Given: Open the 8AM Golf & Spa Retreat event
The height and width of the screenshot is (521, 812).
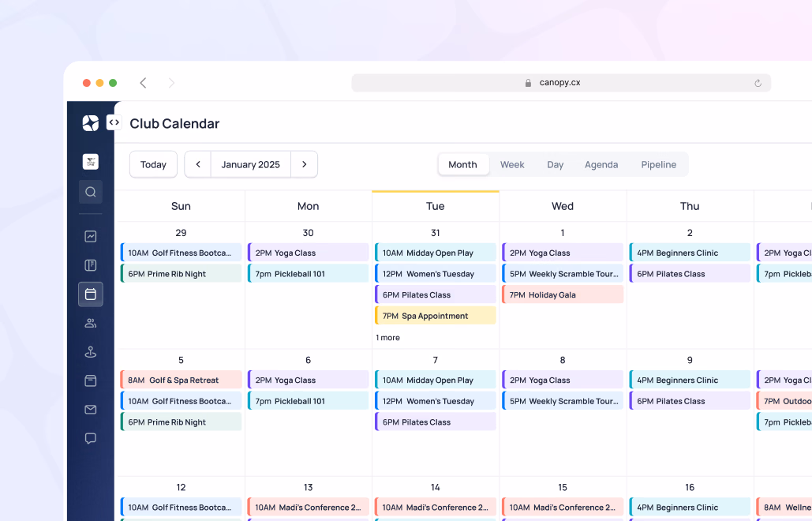Looking at the screenshot, I should pos(181,380).
